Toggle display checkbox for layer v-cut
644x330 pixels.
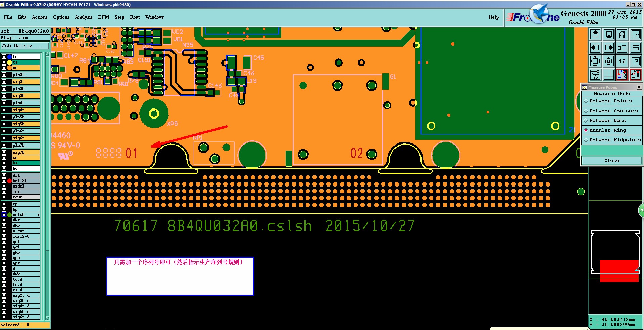[x=4, y=231]
